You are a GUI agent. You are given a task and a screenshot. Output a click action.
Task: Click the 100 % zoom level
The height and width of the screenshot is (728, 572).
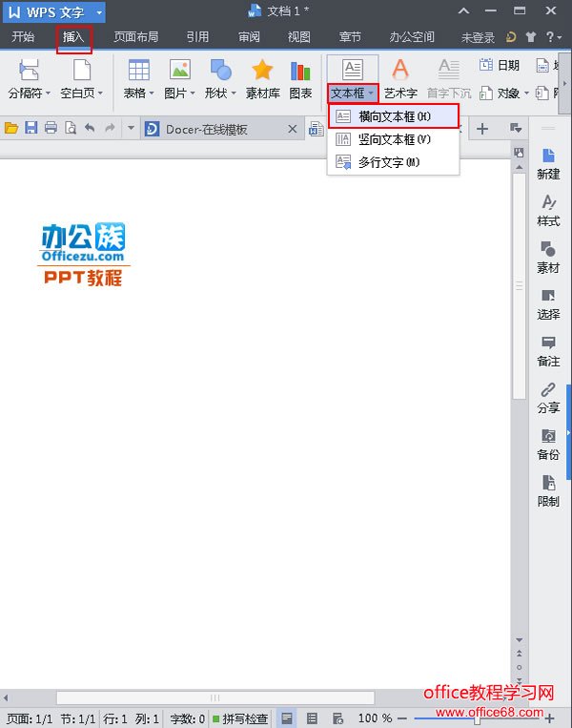375,718
